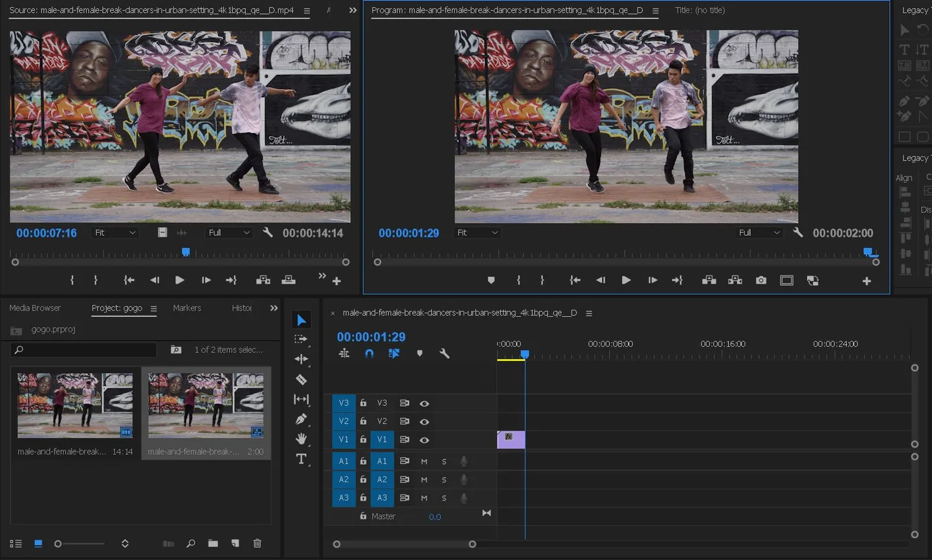Viewport: 932px width, 560px height.
Task: Delete selected item with the trash icon
Action: pyautogui.click(x=257, y=543)
